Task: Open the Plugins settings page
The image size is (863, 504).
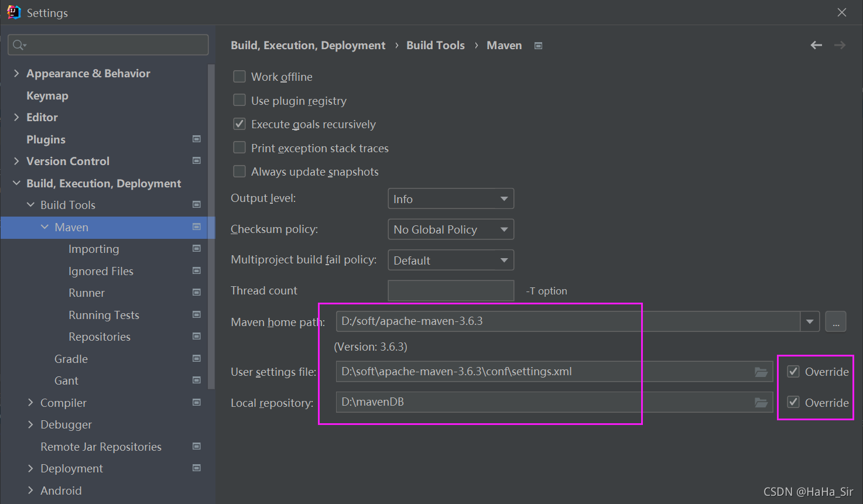Action: (46, 139)
